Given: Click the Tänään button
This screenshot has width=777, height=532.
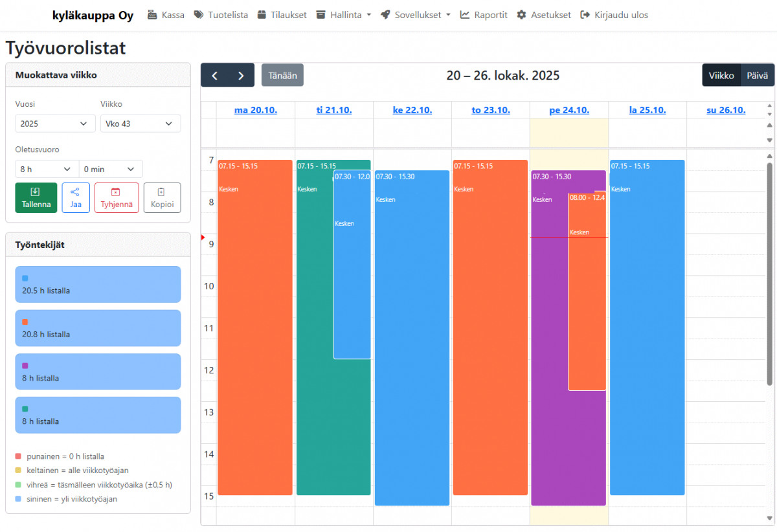Looking at the screenshot, I should pyautogui.click(x=282, y=76).
